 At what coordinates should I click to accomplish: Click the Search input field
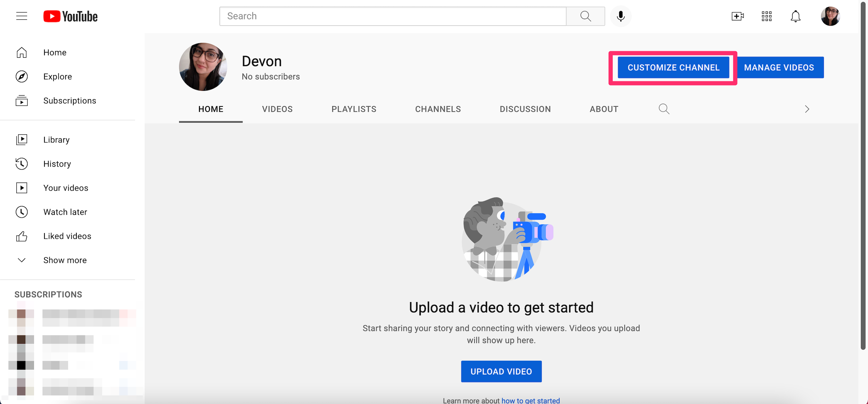click(392, 16)
